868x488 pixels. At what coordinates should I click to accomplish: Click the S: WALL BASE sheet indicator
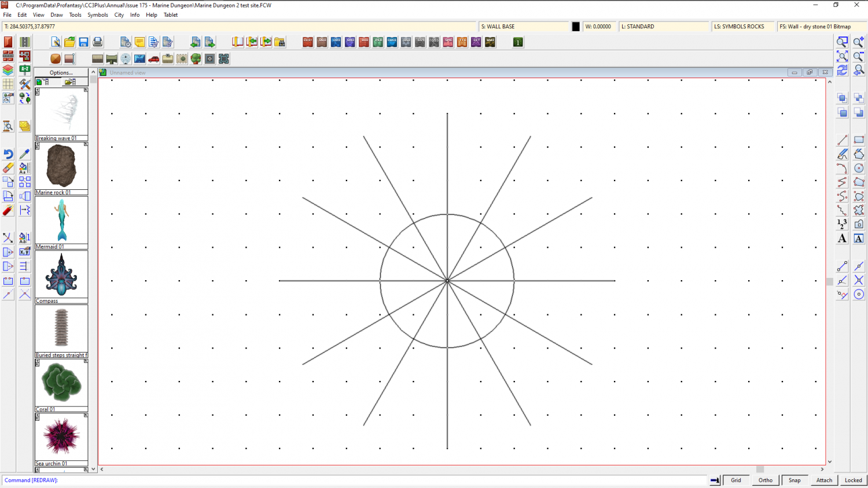(x=524, y=27)
